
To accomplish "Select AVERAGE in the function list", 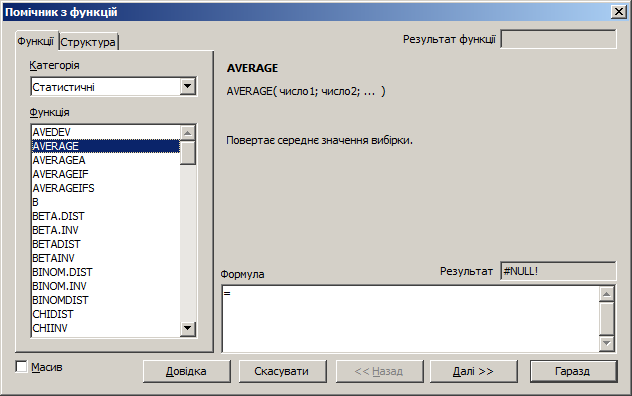I will (106, 146).
